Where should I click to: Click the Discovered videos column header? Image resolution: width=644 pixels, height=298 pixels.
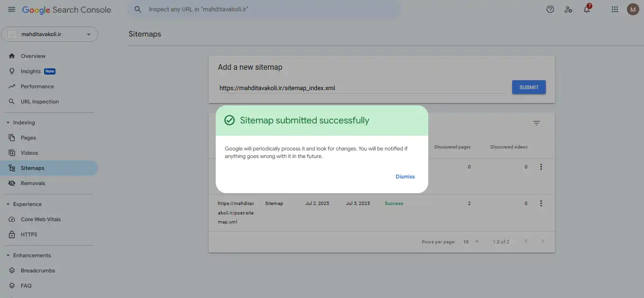509,147
